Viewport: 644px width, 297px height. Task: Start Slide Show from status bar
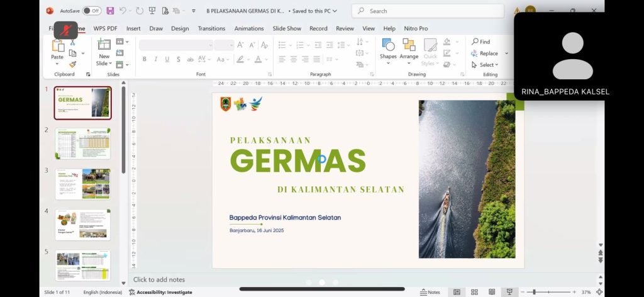[x=509, y=292]
